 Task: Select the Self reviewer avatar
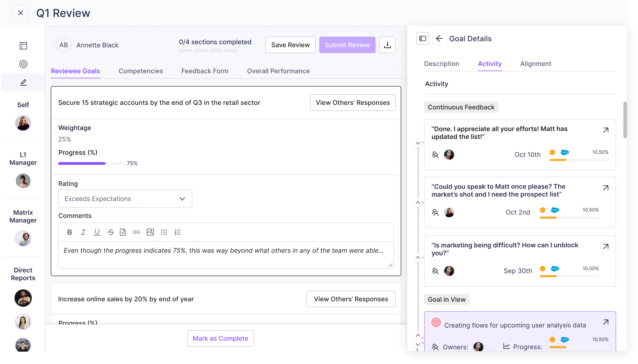click(x=23, y=123)
